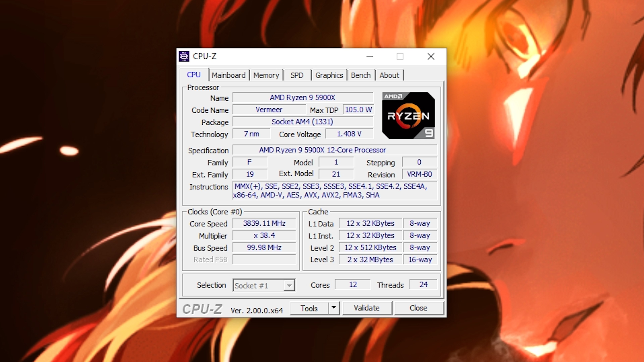Click the Package value Socket AM4 (1331)
The width and height of the screenshot is (644, 362).
tap(303, 122)
